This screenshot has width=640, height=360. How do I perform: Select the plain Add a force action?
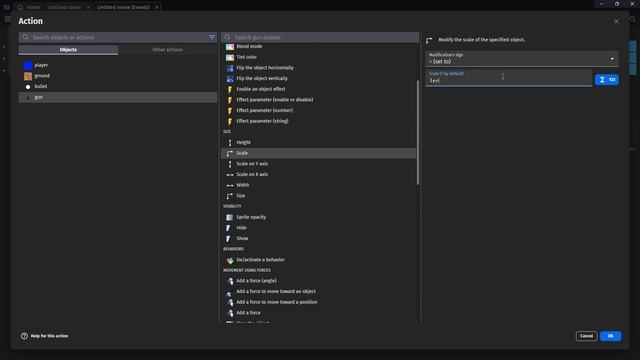pos(319,313)
